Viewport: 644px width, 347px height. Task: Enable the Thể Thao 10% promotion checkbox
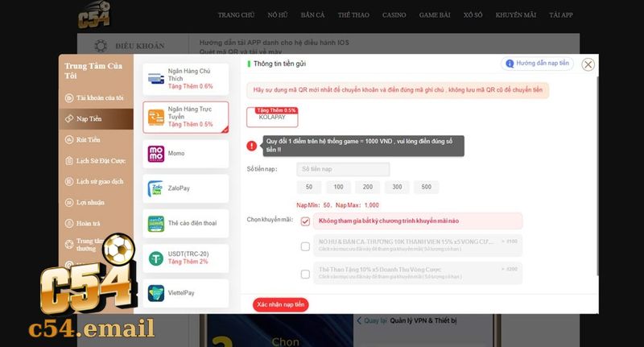click(x=305, y=274)
